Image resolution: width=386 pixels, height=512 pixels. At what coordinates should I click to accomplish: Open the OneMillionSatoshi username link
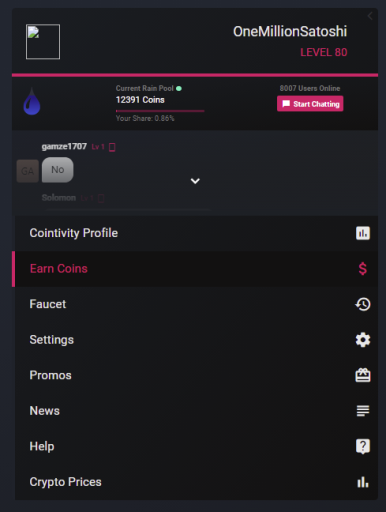click(290, 32)
